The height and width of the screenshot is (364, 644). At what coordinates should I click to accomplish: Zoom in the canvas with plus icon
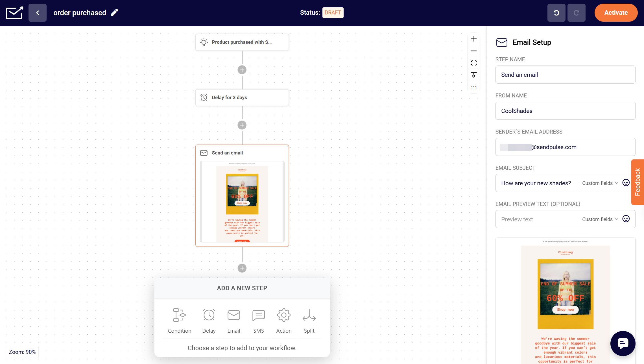474,39
